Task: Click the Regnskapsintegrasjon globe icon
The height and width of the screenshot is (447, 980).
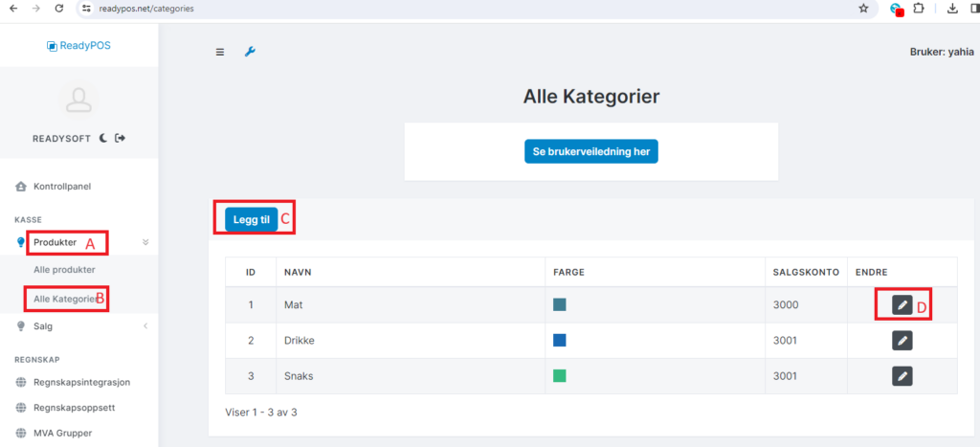Action: click(21, 382)
